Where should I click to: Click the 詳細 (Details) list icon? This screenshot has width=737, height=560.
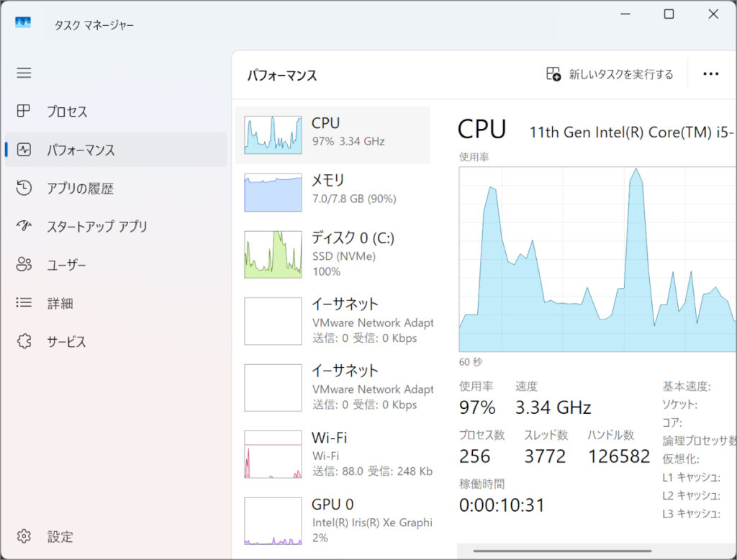pyautogui.click(x=25, y=303)
